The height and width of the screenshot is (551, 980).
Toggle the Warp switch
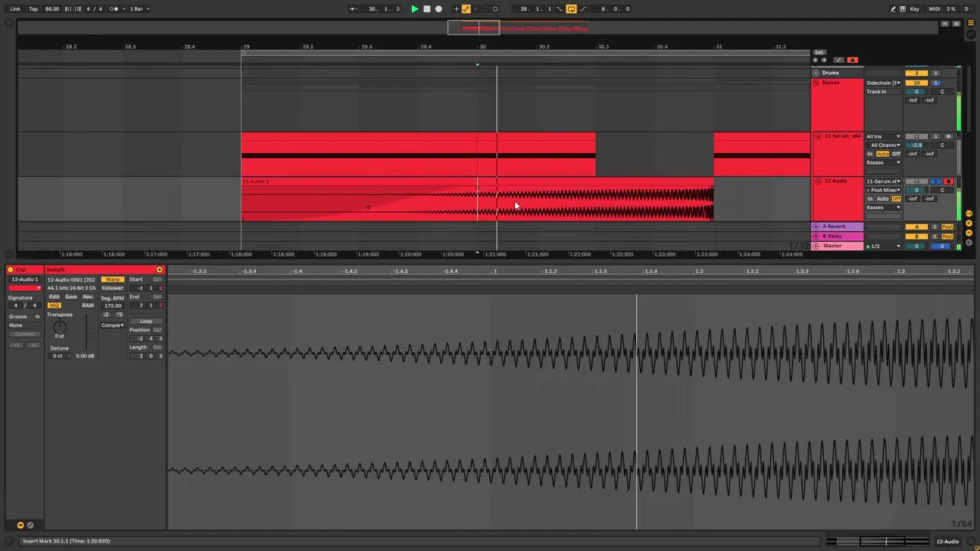113,279
